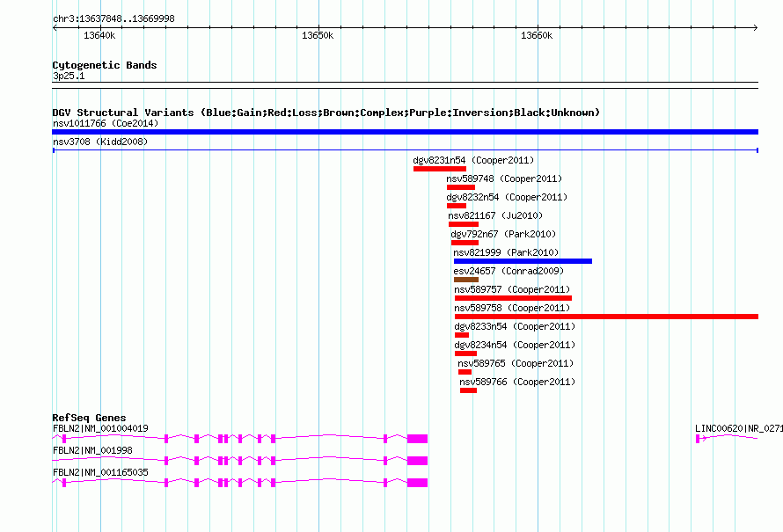
Task: Select the thin blue nsv3708 variant line
Action: (405, 150)
